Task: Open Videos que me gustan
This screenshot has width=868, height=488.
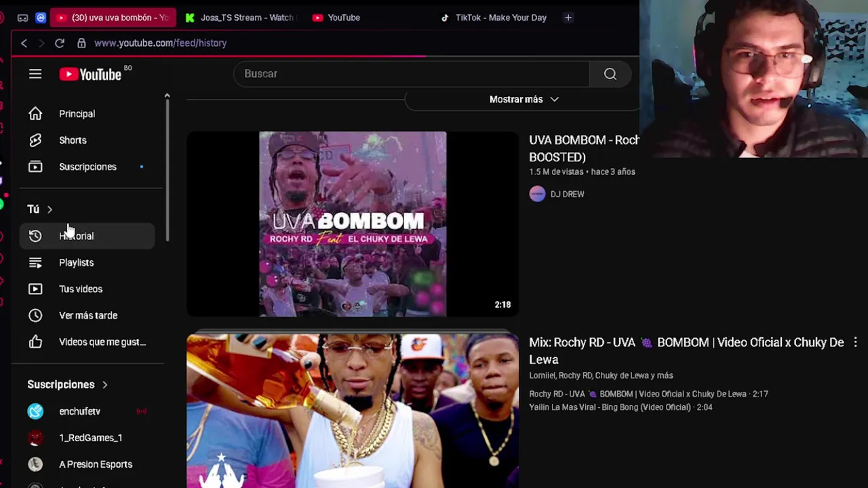Action: (87, 342)
